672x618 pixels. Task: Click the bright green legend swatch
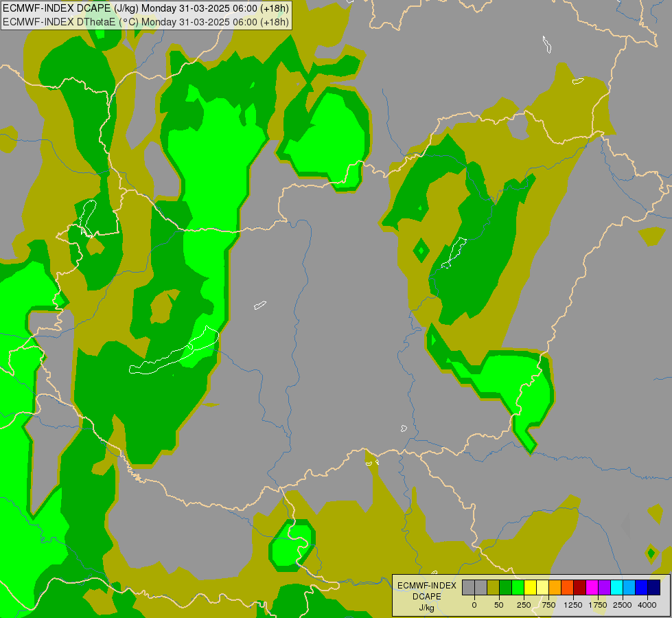[x=518, y=588]
